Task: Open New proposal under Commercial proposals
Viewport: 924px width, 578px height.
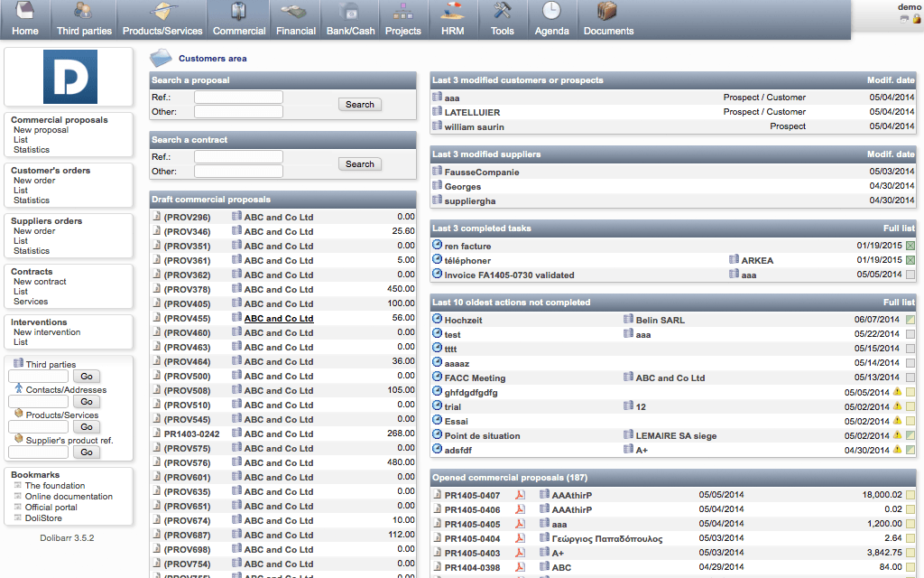Action: coord(41,130)
